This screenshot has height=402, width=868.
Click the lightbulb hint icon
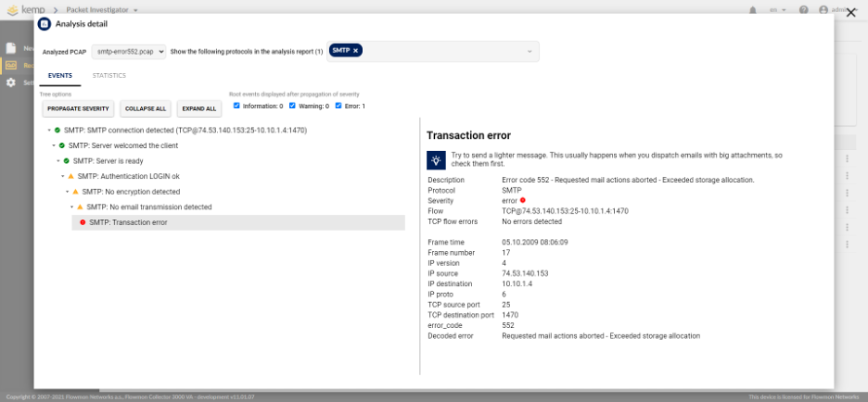[436, 160]
